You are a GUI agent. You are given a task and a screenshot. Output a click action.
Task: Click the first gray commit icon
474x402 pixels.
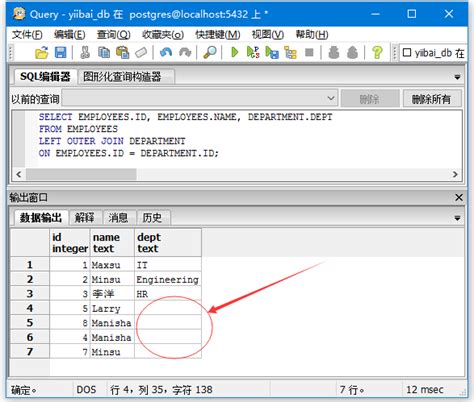[x=334, y=53]
